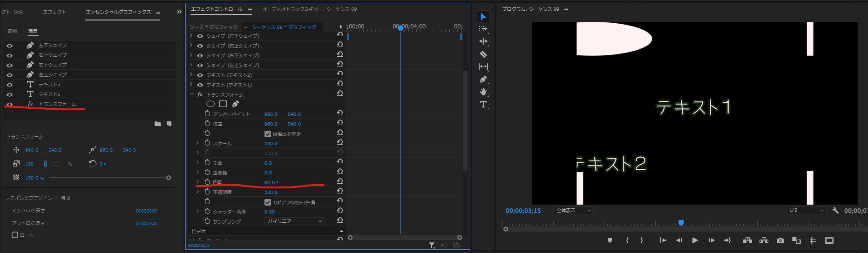Create pen mask under トランスフォーム effect
868x253 pixels.
point(236,104)
